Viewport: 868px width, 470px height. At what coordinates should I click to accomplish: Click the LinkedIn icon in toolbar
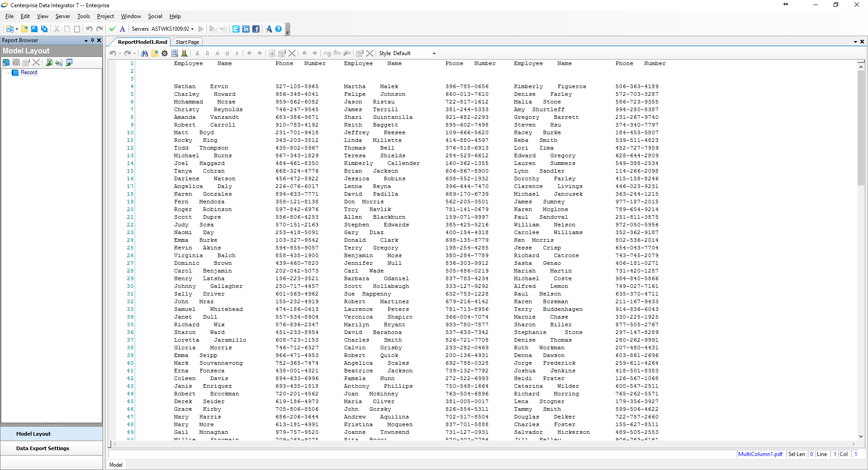tap(246, 29)
